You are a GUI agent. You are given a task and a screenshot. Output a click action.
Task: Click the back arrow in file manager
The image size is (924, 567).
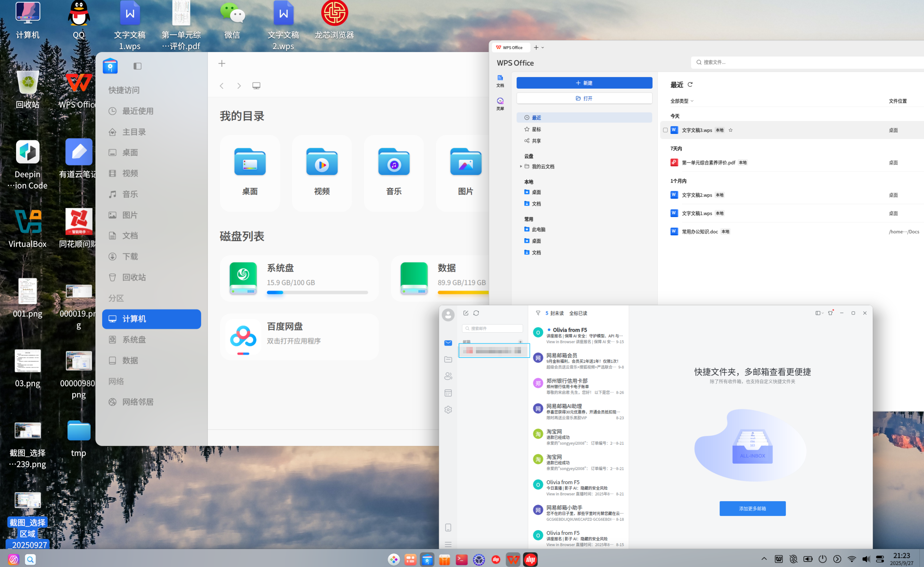[222, 86]
